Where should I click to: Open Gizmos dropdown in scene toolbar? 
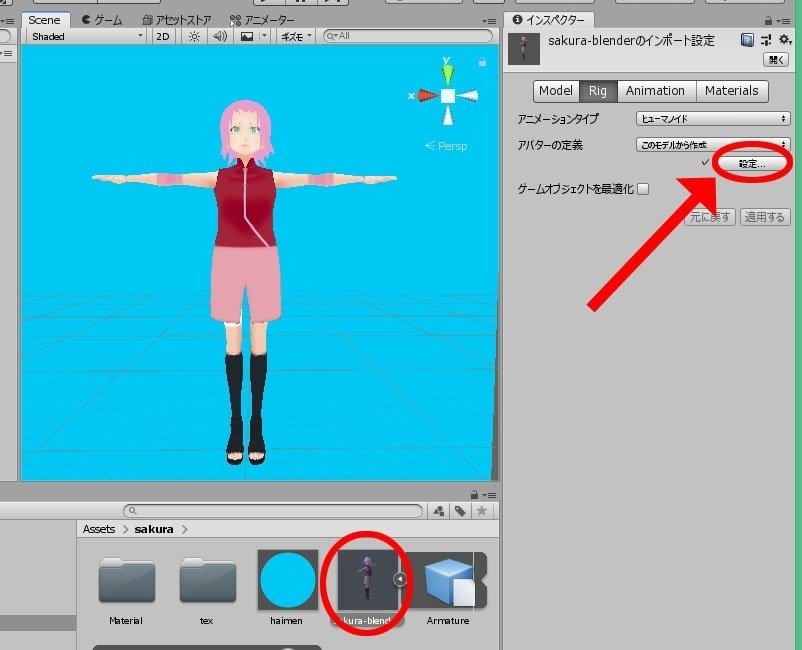296,36
